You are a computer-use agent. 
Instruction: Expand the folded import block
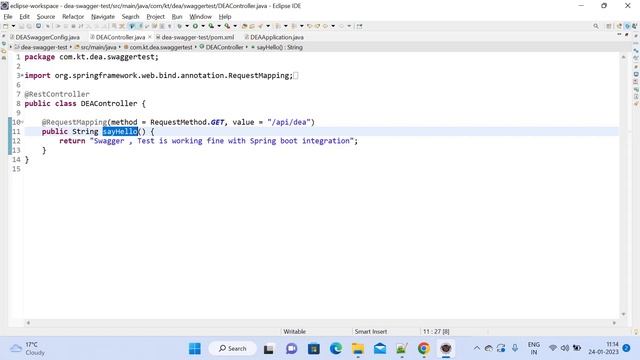click(22, 76)
